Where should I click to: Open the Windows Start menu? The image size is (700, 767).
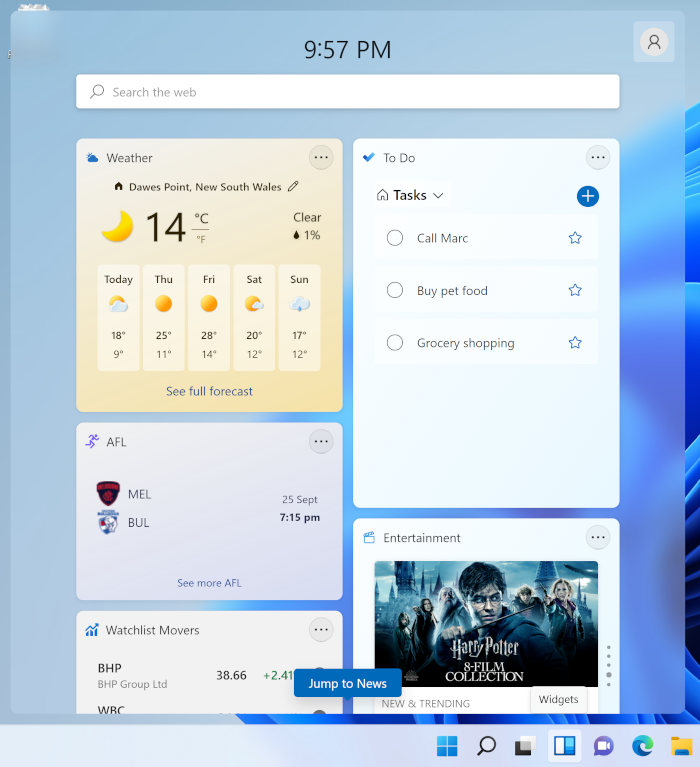447,745
